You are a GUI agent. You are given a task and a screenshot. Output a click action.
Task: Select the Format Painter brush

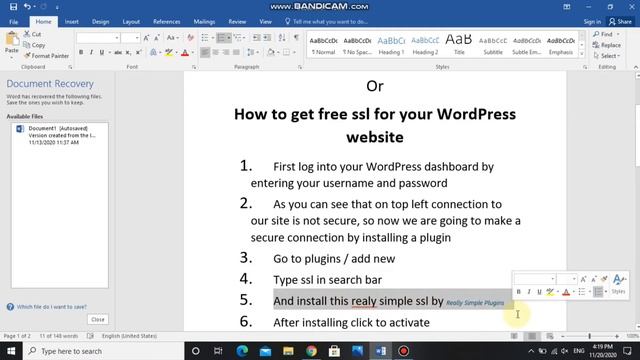click(46, 56)
